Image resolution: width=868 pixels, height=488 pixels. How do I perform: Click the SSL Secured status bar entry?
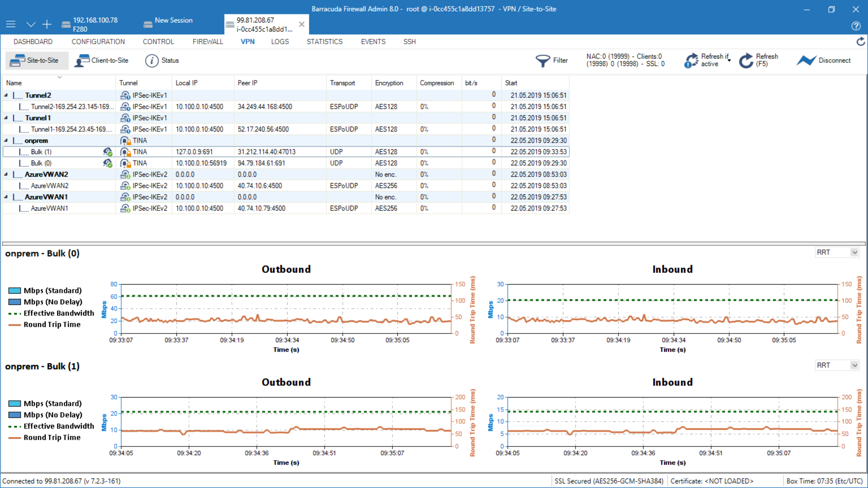(609, 481)
